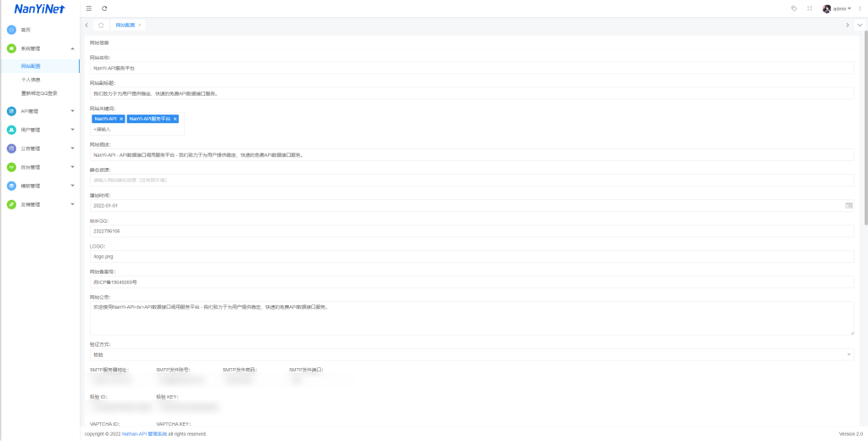Select 个人信息 in the sidebar
The height and width of the screenshot is (441, 868).
pos(31,80)
